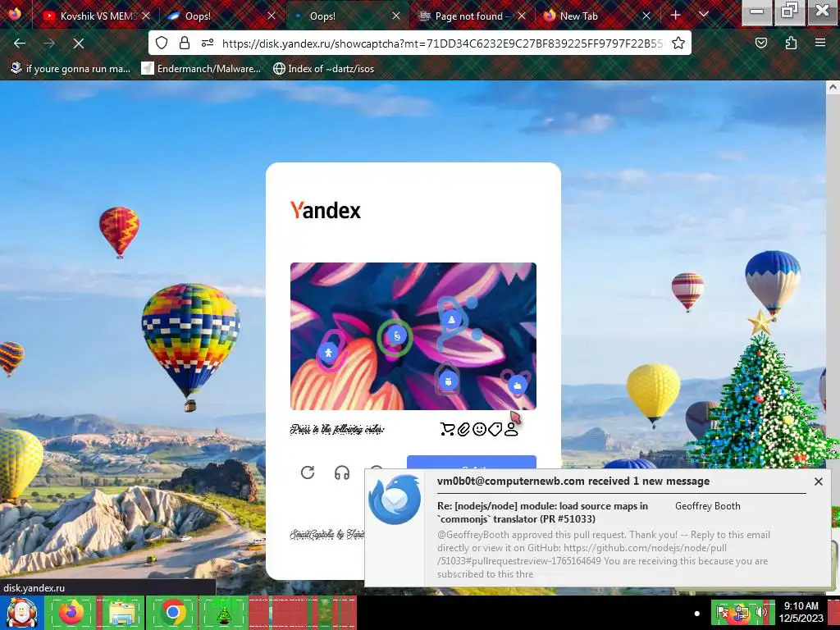Close the Kovshik VS MEMZ tab
This screenshot has width=840, height=630.
(146, 16)
